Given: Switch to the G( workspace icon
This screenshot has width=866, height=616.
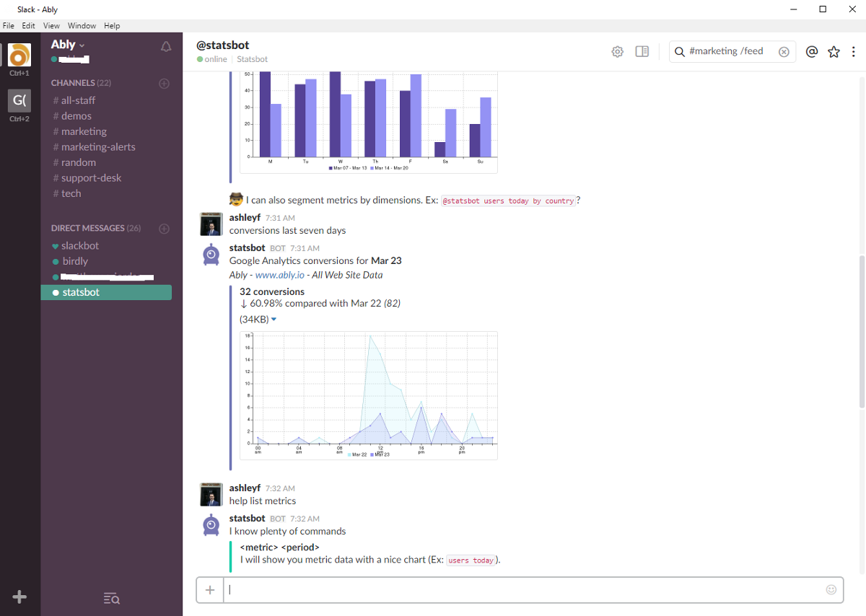Looking at the screenshot, I should tap(19, 101).
